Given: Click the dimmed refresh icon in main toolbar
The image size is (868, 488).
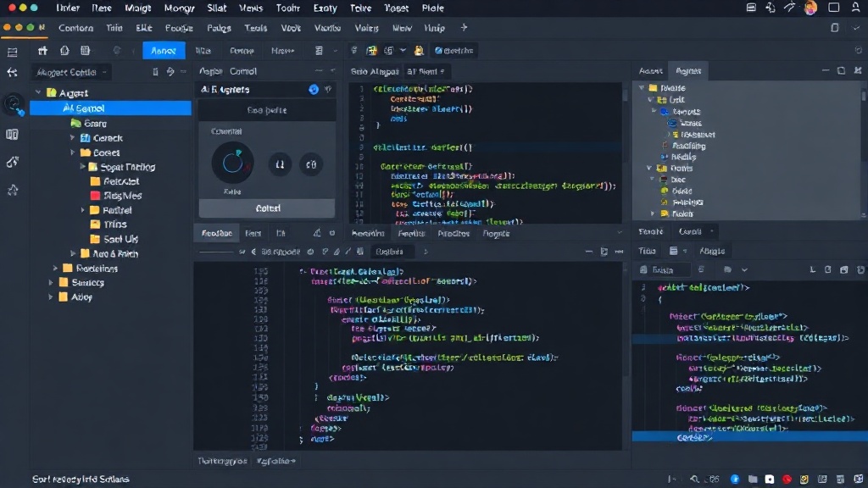Looking at the screenshot, I should [x=117, y=50].
